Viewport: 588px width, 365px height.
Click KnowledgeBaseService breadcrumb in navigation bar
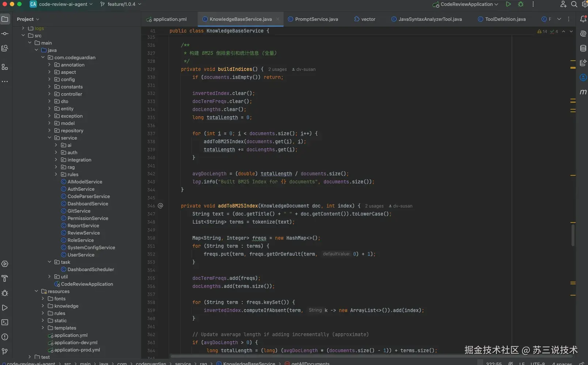point(246,364)
